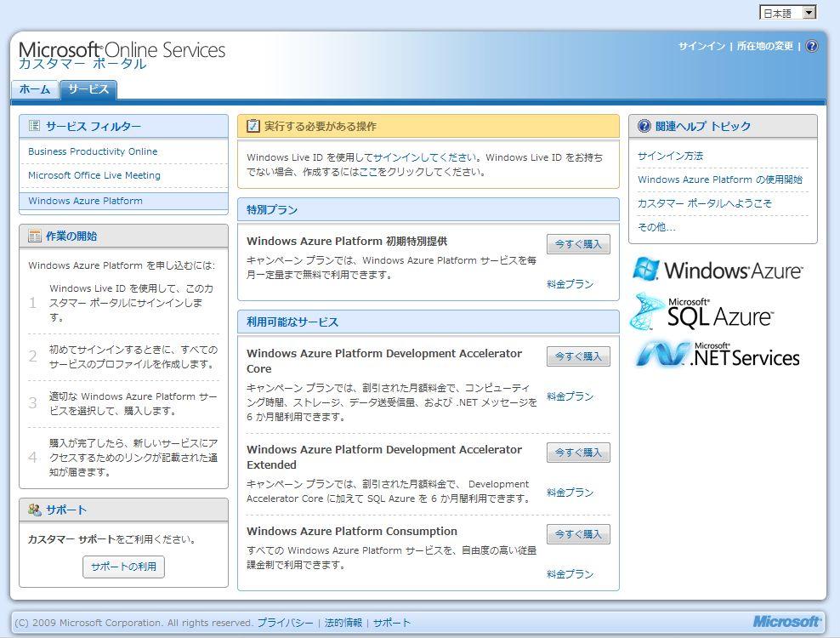Click the Microsoft logo in footer
Screen dimensions: 840x638
tap(786, 621)
